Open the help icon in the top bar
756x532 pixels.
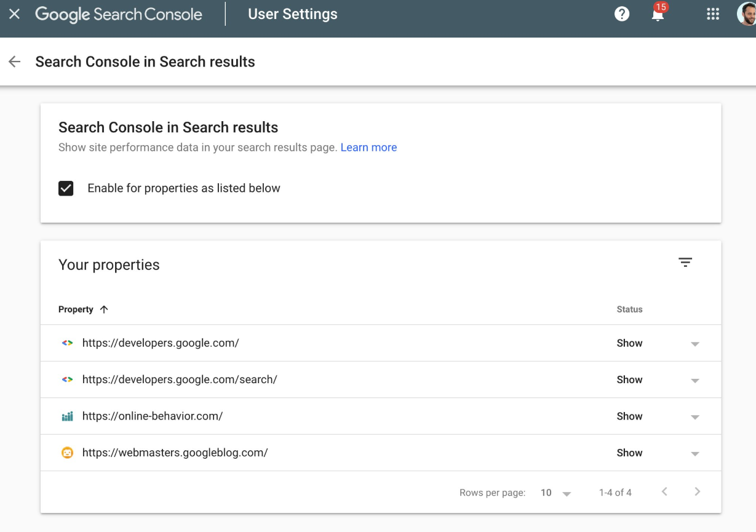click(x=621, y=14)
